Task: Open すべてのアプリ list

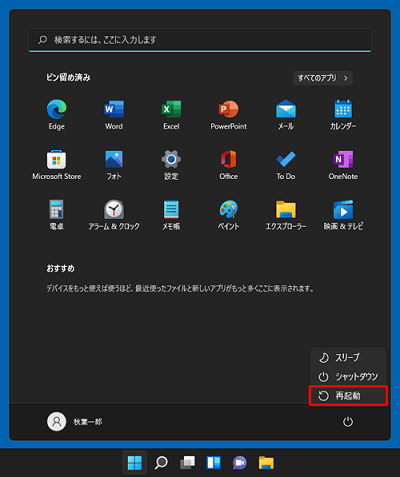Action: [x=323, y=78]
